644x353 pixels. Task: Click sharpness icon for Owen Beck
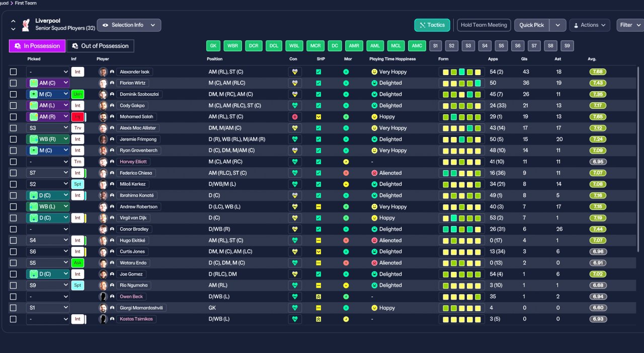(x=318, y=297)
